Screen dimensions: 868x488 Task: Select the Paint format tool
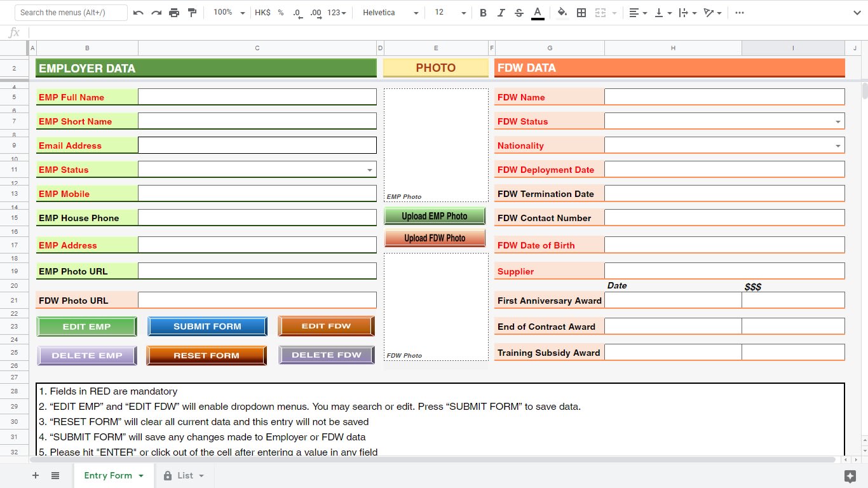pos(192,12)
